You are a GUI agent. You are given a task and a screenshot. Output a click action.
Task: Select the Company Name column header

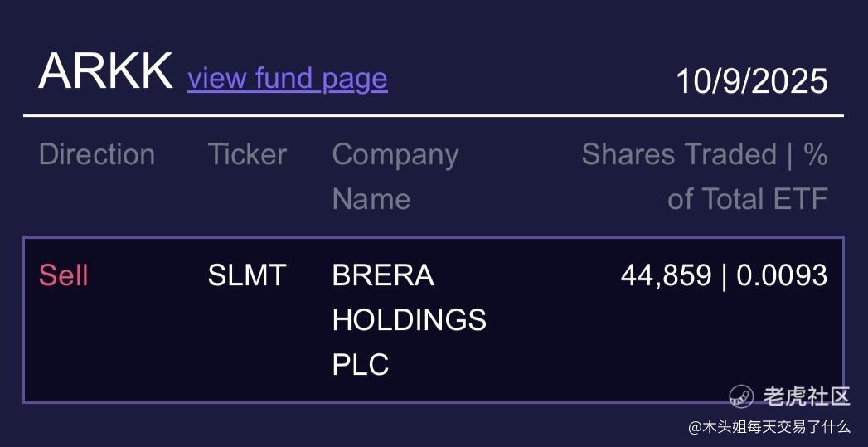(x=395, y=155)
